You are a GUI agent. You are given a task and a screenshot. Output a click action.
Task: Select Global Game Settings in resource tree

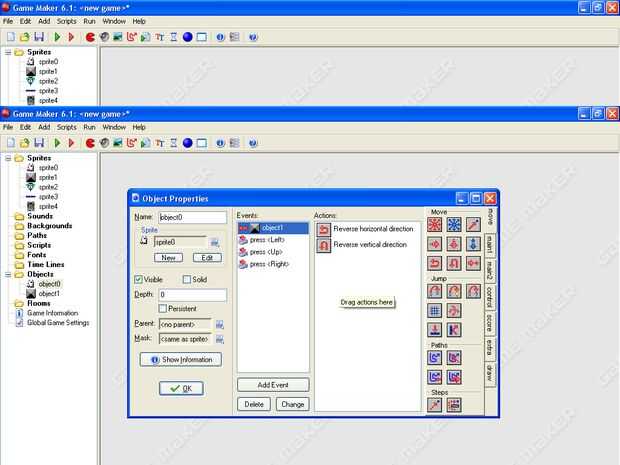point(58,323)
